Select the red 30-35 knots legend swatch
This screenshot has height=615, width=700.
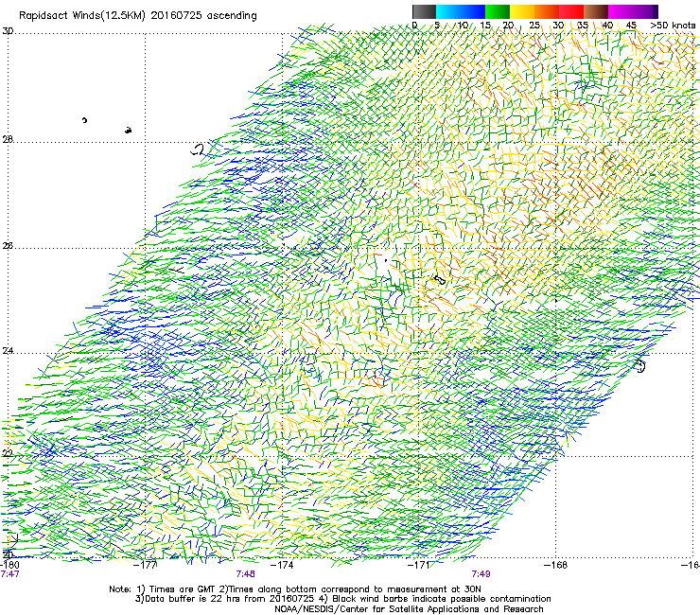tap(571, 11)
